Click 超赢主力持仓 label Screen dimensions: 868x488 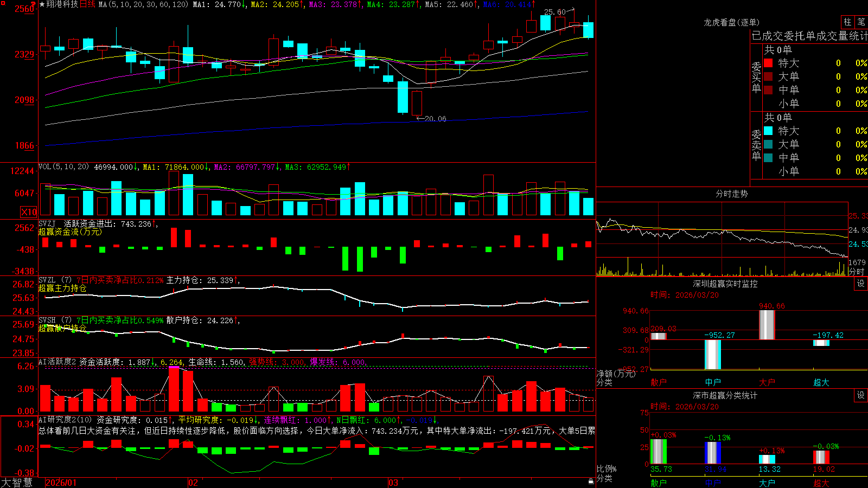[62, 288]
